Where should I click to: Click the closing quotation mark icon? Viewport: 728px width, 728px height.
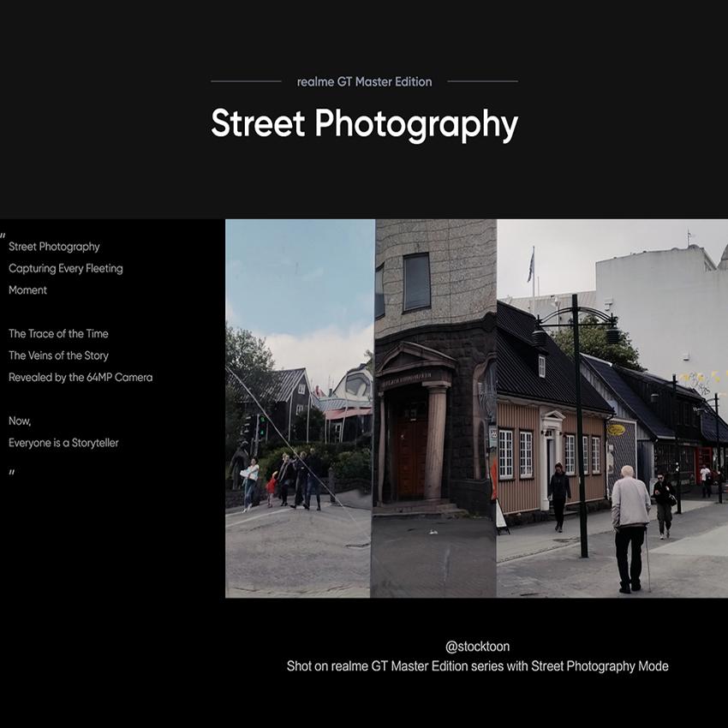coord(12,473)
